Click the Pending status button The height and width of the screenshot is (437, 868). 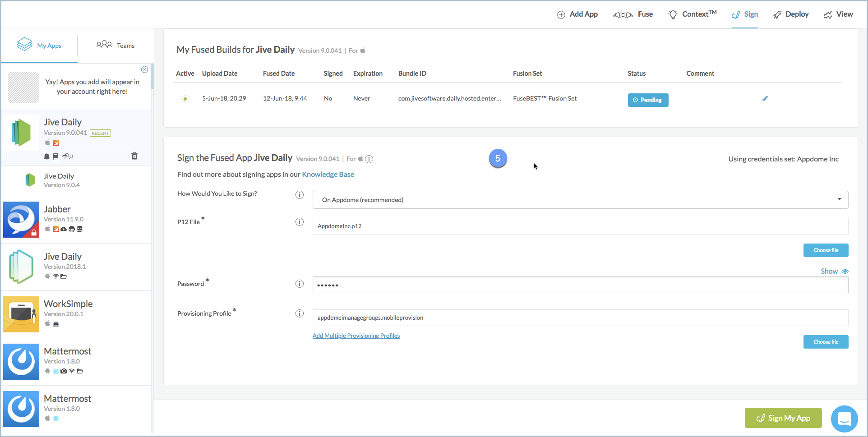click(648, 100)
